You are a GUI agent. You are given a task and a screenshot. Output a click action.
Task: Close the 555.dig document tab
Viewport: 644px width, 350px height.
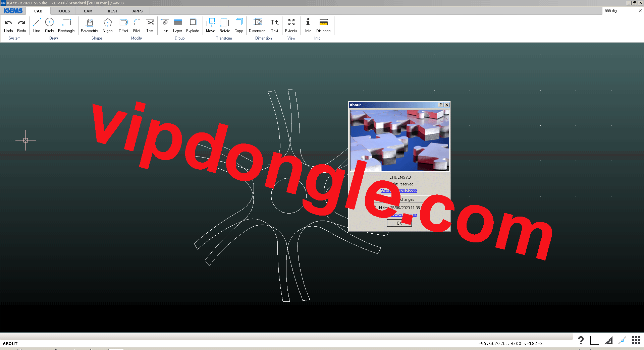pyautogui.click(x=640, y=11)
